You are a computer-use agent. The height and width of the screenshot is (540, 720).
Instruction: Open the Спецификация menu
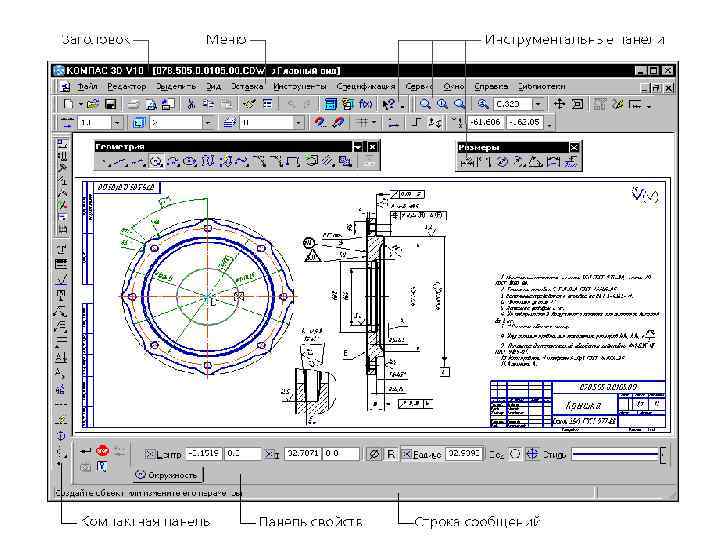(x=366, y=86)
